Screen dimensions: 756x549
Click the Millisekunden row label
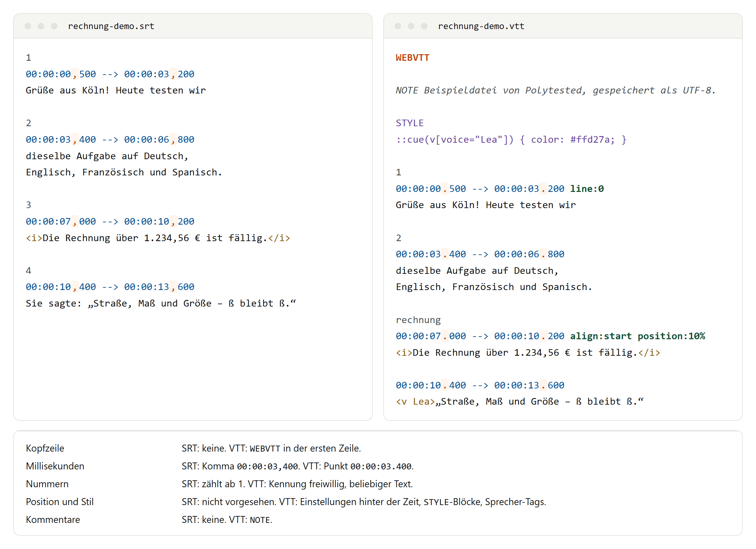[x=55, y=466]
